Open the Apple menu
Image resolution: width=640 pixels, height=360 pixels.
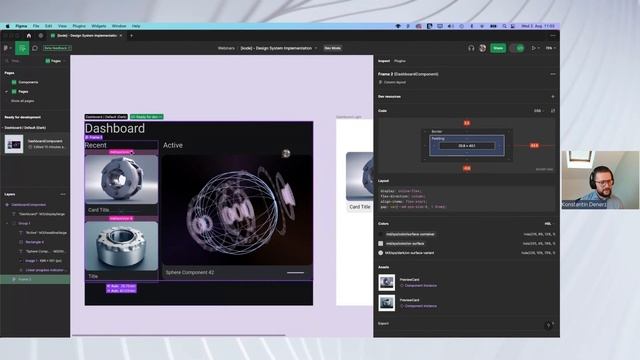tap(7, 26)
